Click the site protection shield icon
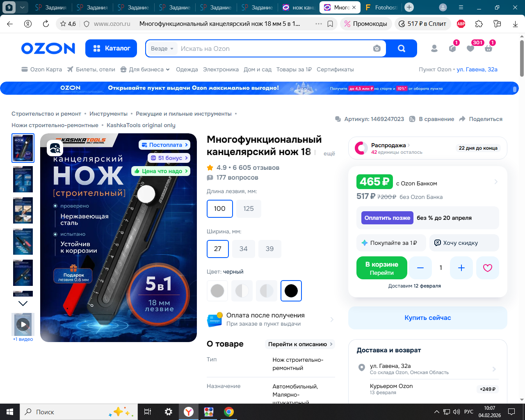The image size is (525, 420). [87, 24]
